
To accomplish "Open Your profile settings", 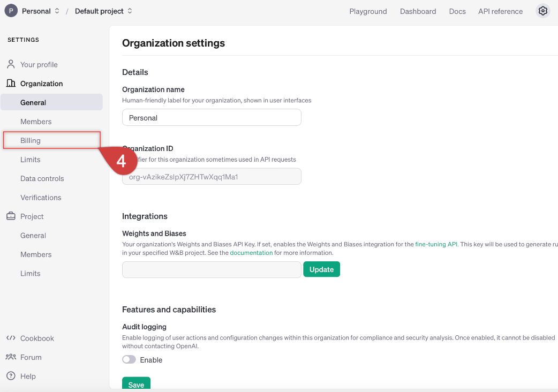I will [x=39, y=65].
